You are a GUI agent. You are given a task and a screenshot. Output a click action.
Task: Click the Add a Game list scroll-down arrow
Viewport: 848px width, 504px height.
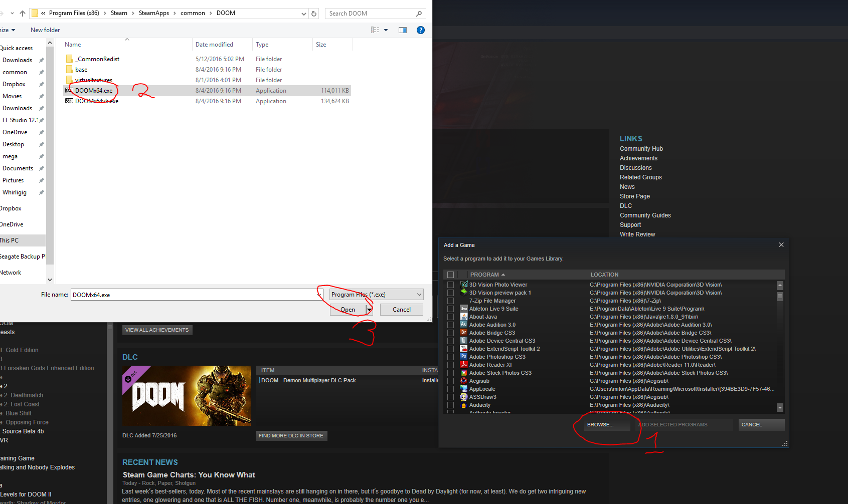780,408
